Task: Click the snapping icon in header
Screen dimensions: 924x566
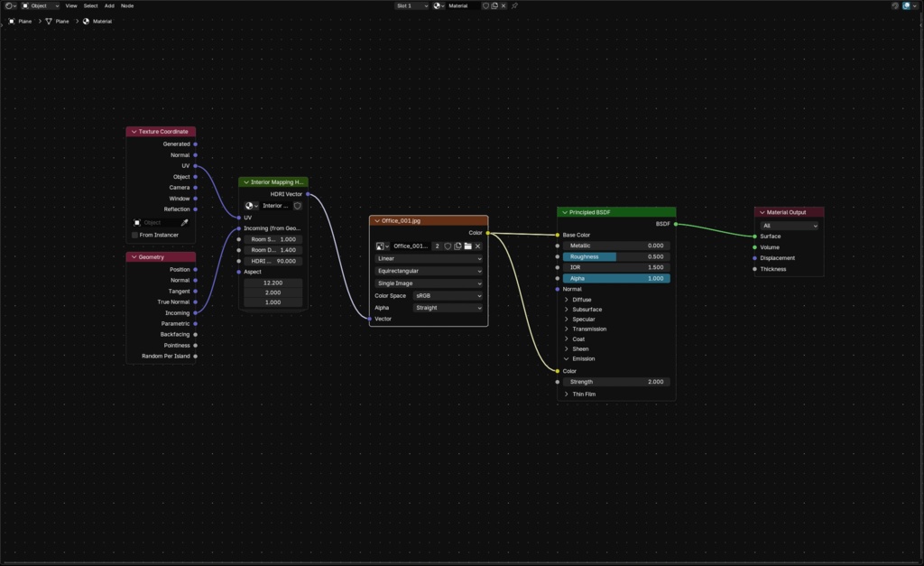Action: click(x=895, y=6)
